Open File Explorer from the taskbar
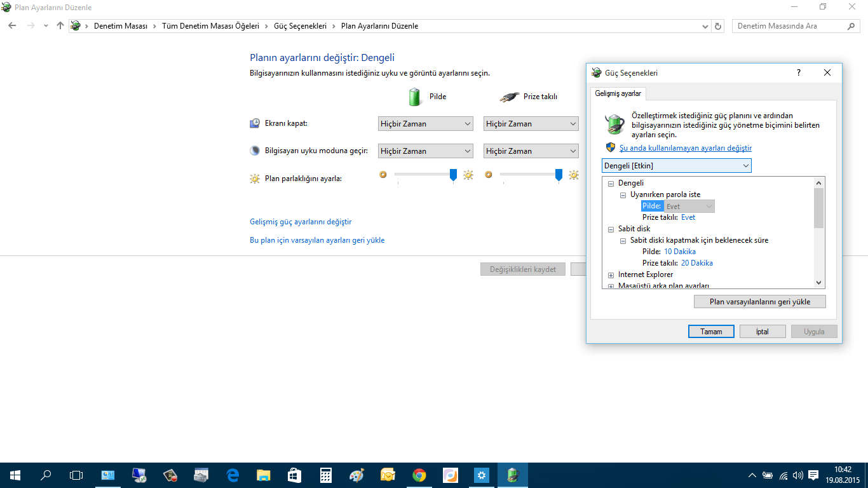868x488 pixels. coord(264,475)
